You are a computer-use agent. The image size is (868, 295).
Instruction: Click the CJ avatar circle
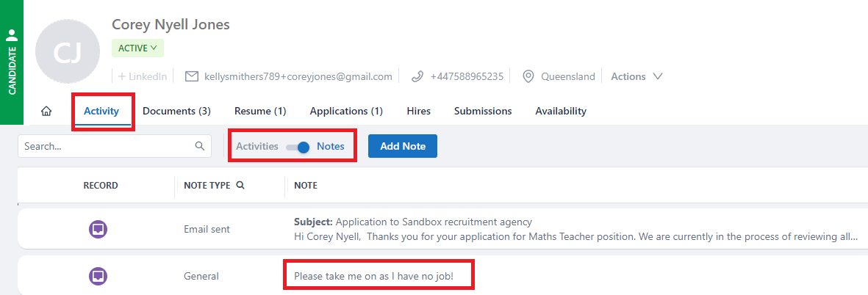coord(68,52)
